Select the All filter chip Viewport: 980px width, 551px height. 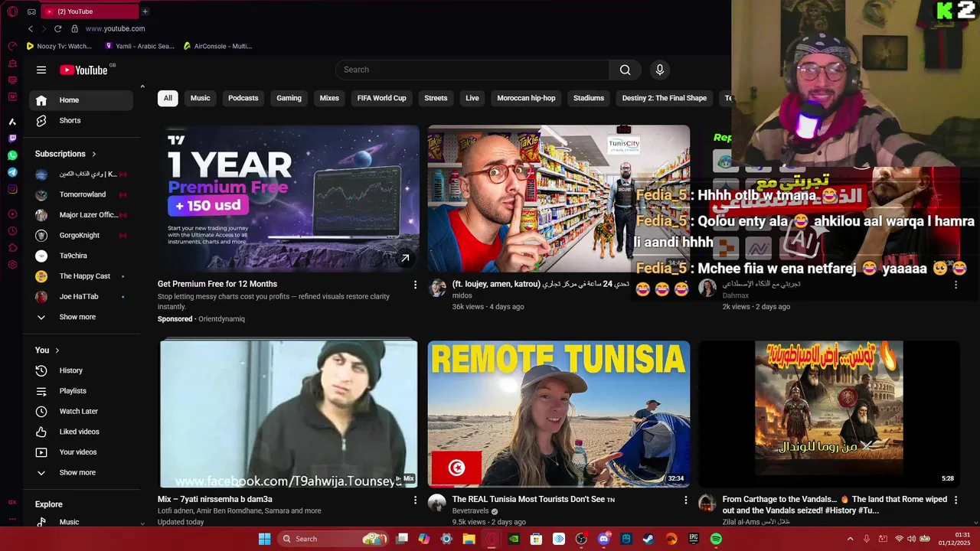[168, 98]
